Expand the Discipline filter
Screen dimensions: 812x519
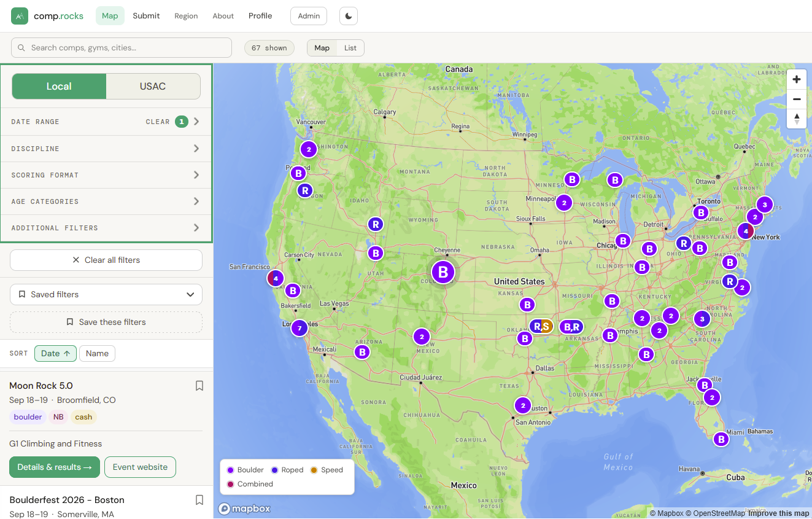106,149
